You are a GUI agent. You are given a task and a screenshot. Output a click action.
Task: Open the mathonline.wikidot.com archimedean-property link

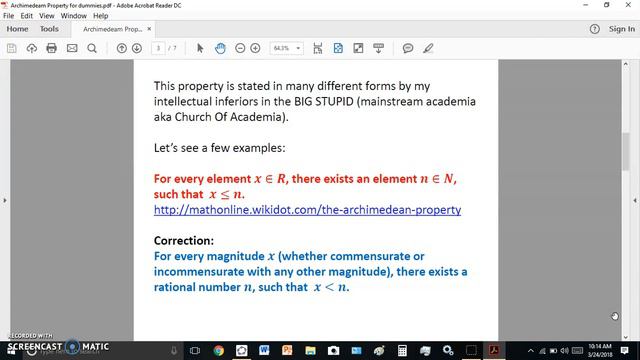[307, 210]
